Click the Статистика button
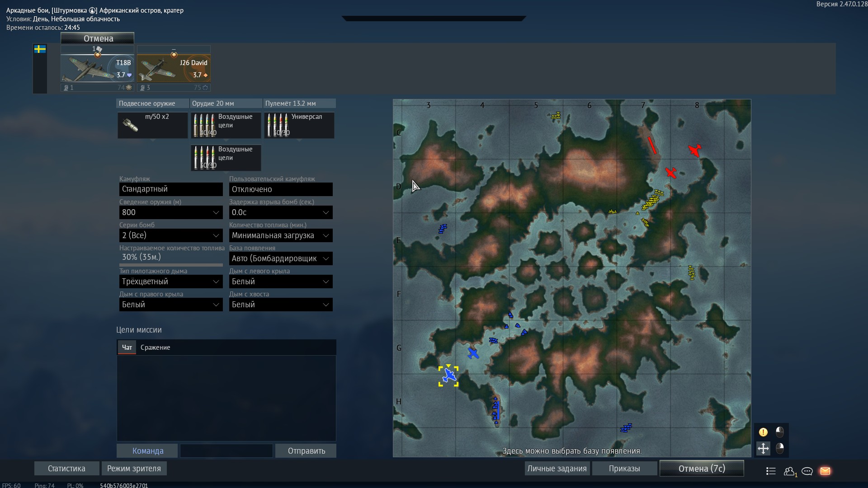The height and width of the screenshot is (488, 868). (x=66, y=469)
